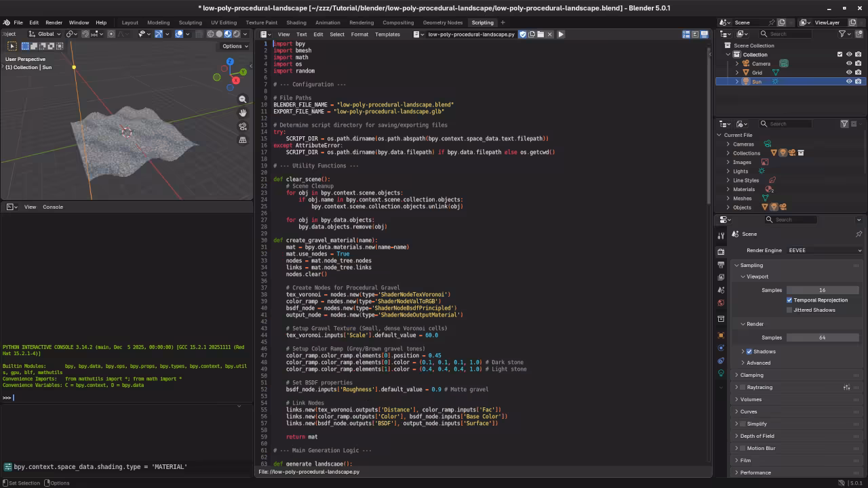Enable the Motion Blur checkbox
The height and width of the screenshot is (488, 868).
click(743, 449)
